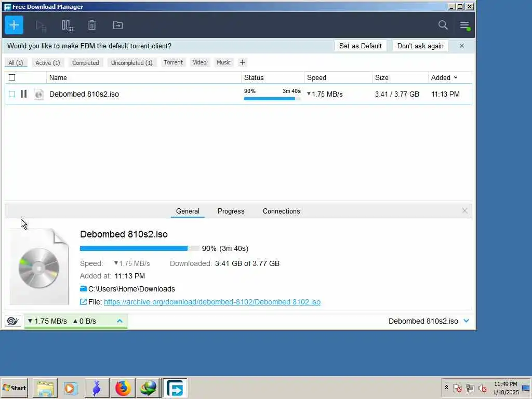Close the download details panel
Screen dimensions: 532x399
pyautogui.click(x=465, y=211)
